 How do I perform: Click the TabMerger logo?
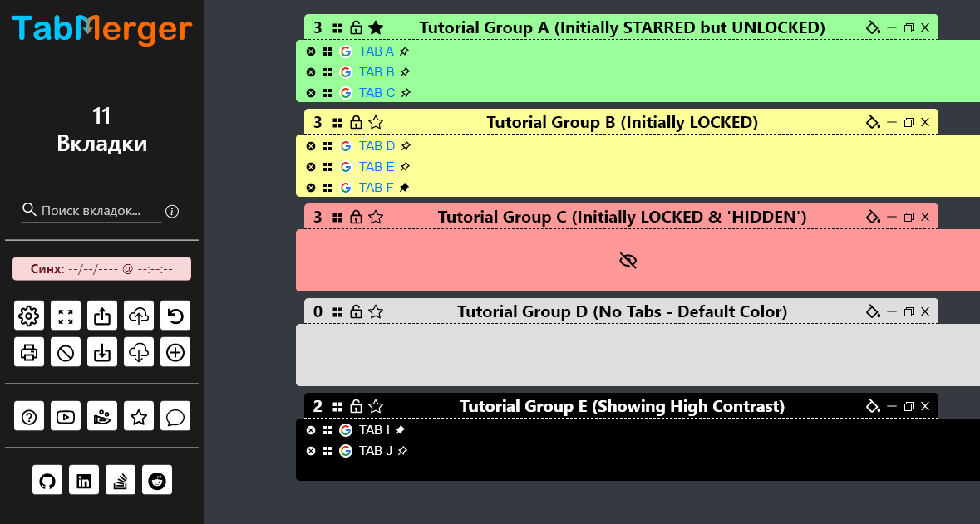[x=102, y=29]
